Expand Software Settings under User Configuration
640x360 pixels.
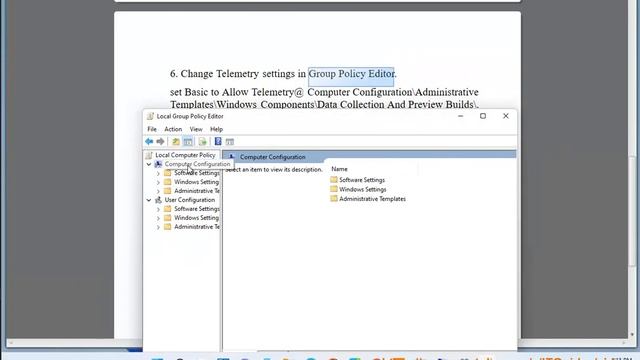tap(158, 209)
